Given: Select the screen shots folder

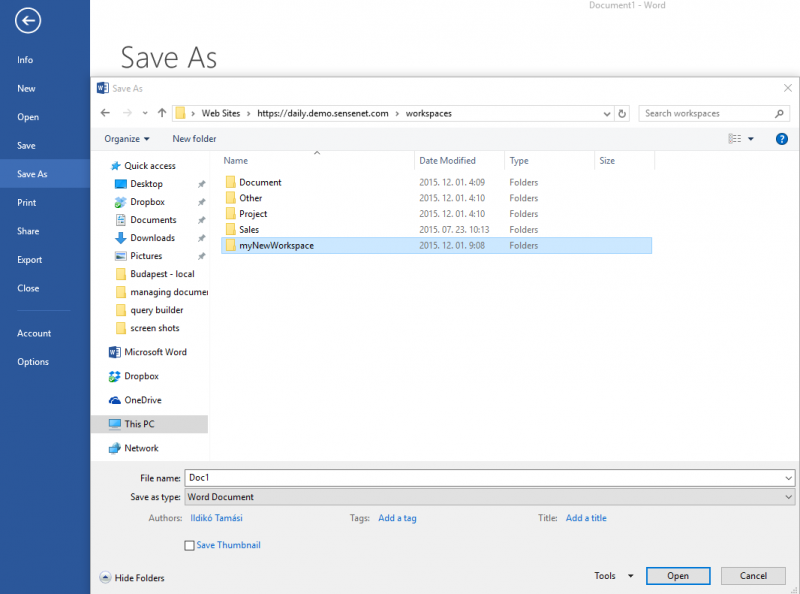Looking at the screenshot, I should (x=155, y=328).
